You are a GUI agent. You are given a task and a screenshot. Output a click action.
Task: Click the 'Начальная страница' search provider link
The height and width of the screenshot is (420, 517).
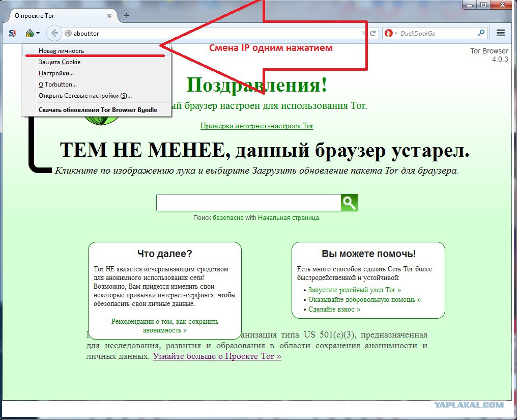point(289,218)
